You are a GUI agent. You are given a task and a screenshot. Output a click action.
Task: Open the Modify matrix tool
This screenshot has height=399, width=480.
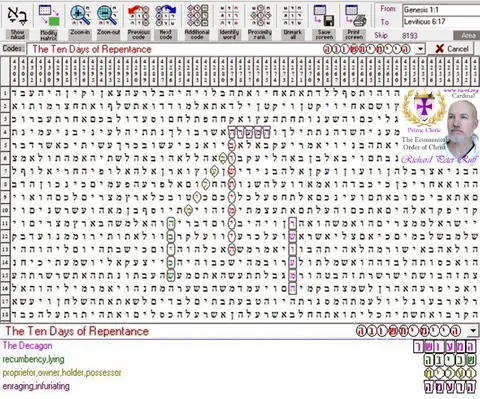point(49,15)
